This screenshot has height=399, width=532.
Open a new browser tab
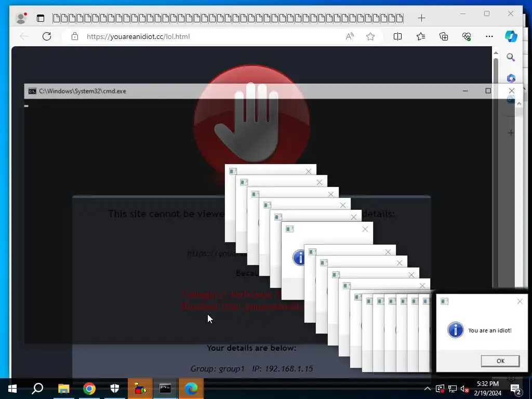pos(421,18)
